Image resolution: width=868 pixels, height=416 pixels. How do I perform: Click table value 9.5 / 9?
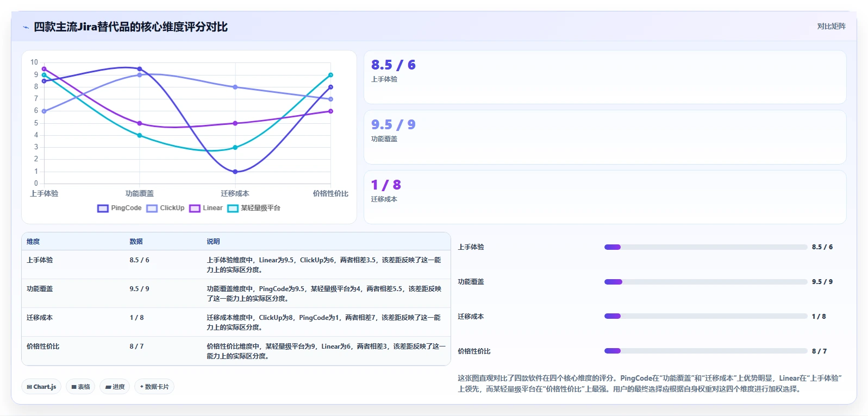[139, 289]
